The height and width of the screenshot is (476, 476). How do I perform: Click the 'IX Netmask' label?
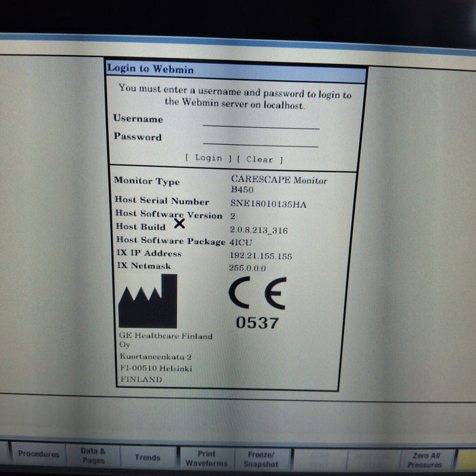[144, 266]
